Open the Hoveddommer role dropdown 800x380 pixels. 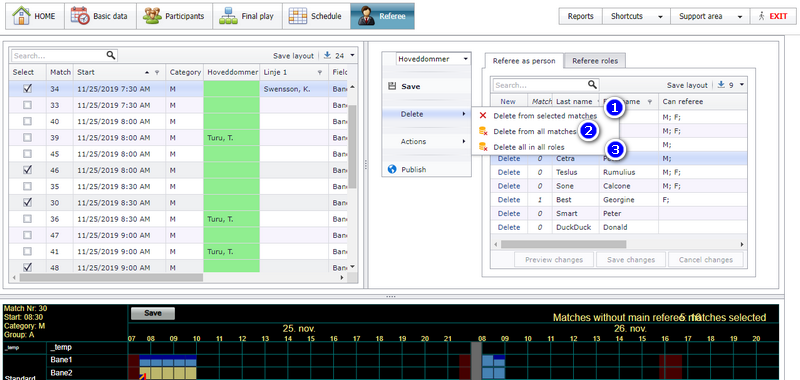[x=465, y=59]
